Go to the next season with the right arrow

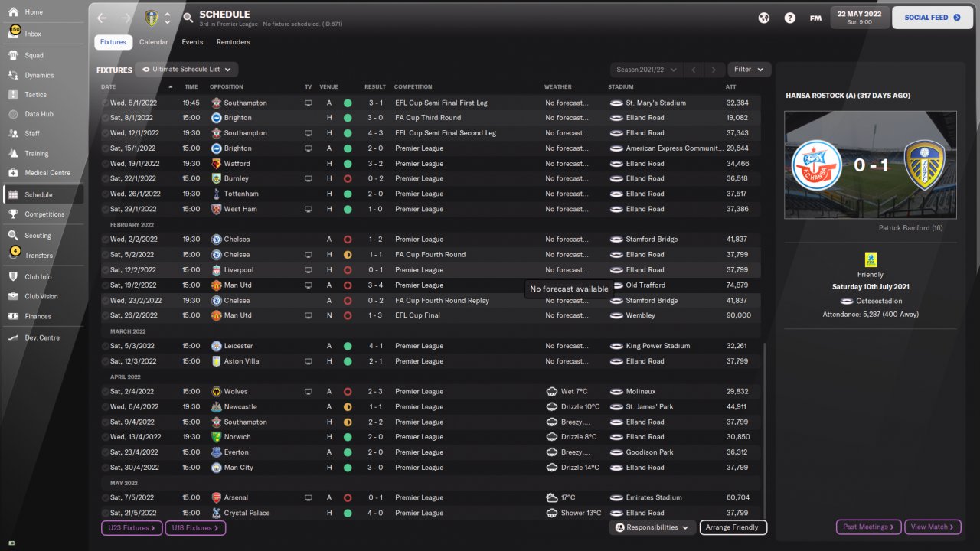(x=714, y=70)
